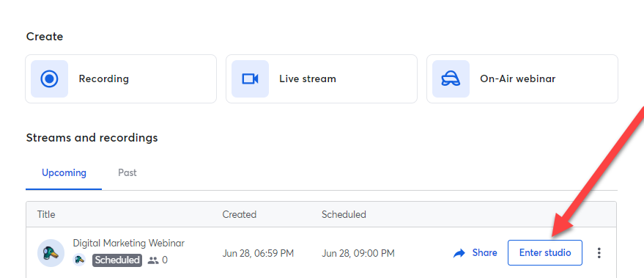Click the Created column header
Viewport: 644px width, 278px height.
point(240,214)
